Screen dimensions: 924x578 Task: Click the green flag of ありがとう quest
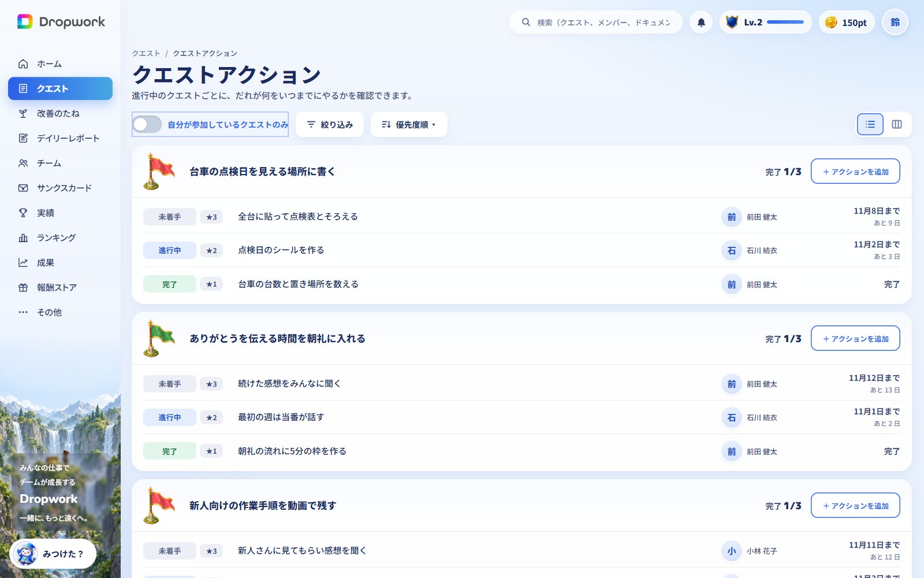pyautogui.click(x=158, y=338)
